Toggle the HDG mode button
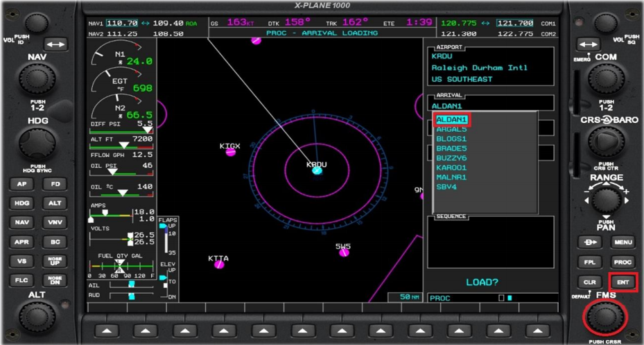 tap(21, 203)
